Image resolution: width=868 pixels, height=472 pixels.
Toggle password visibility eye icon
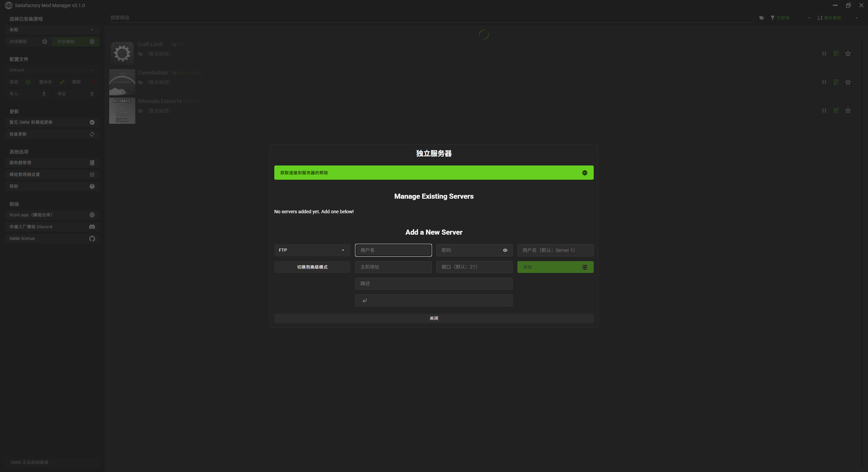(x=505, y=250)
